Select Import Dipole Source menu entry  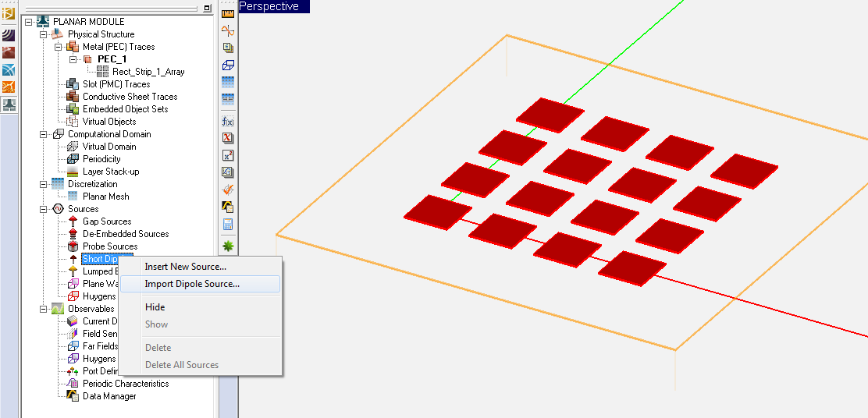[192, 284]
